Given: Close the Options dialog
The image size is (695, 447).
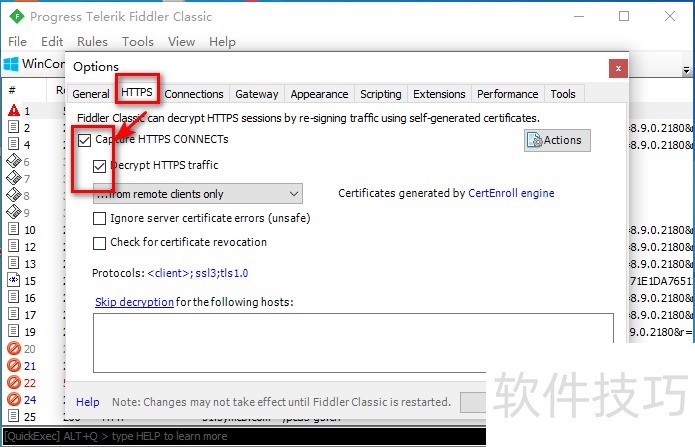Looking at the screenshot, I should (x=618, y=68).
